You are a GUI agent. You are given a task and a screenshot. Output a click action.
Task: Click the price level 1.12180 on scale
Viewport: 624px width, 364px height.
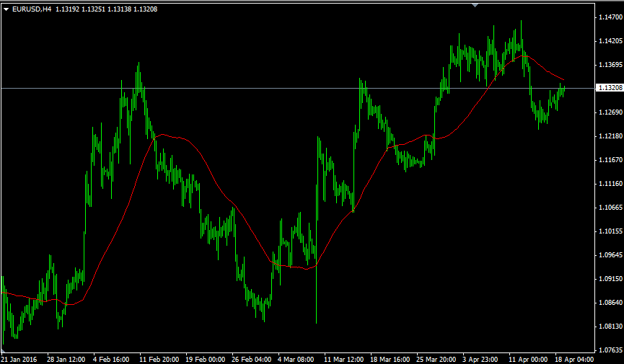tap(610, 136)
